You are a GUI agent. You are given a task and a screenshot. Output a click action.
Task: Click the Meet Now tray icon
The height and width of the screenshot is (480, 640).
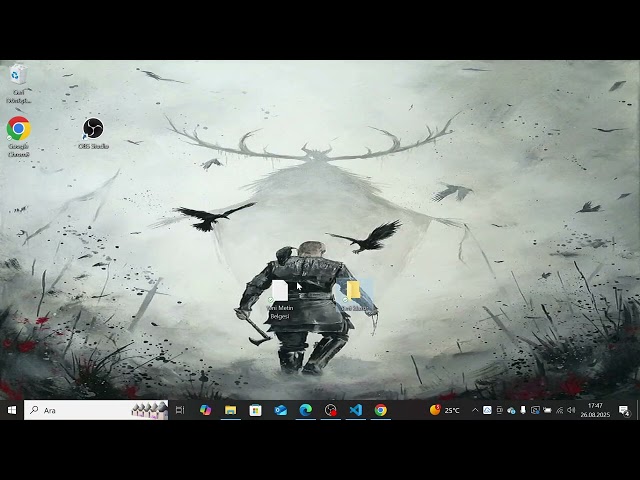coord(499,410)
